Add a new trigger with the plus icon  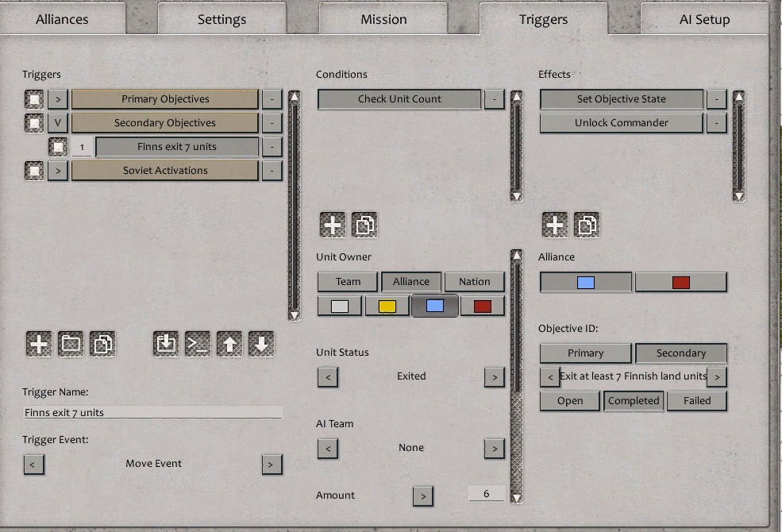[37, 343]
